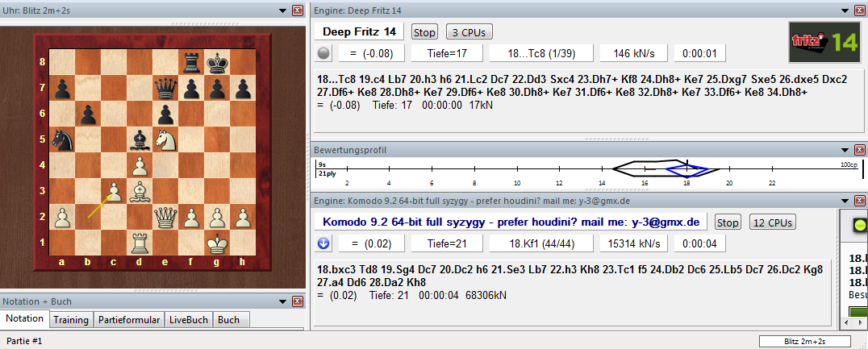Click the Komodo evaluation field (0.02)
Viewport: 868px width, 349px height.
click(x=372, y=243)
